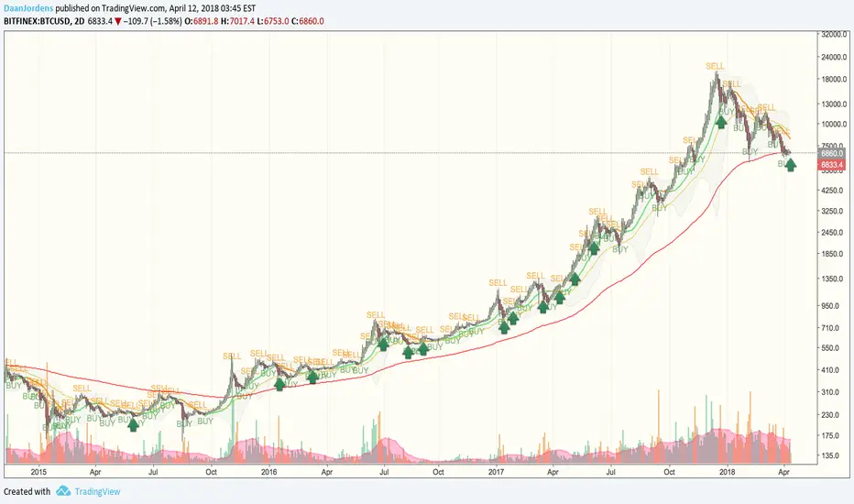This screenshot has width=854, height=504.
Task: Click the red down-triangle price change indicator
Action: (x=118, y=22)
